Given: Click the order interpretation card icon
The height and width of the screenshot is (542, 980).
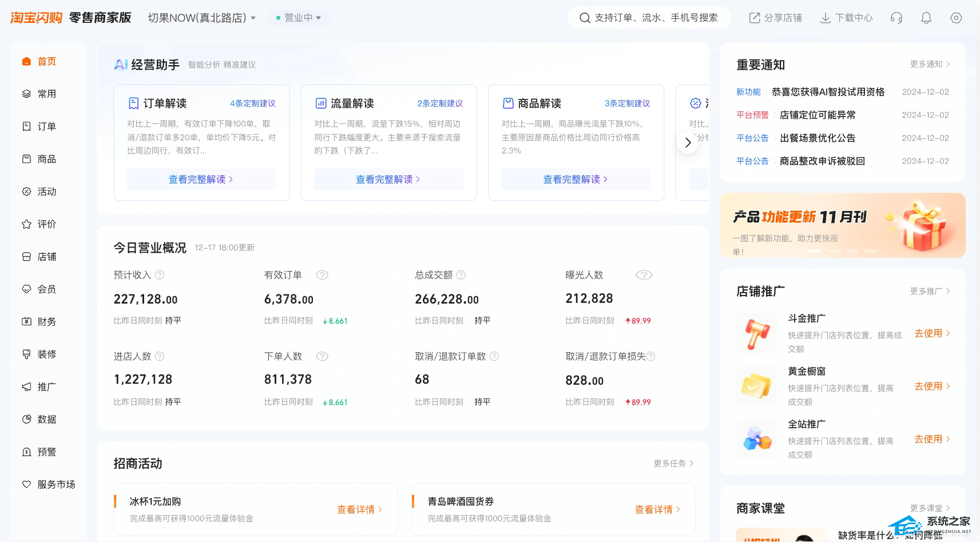Looking at the screenshot, I should (134, 103).
